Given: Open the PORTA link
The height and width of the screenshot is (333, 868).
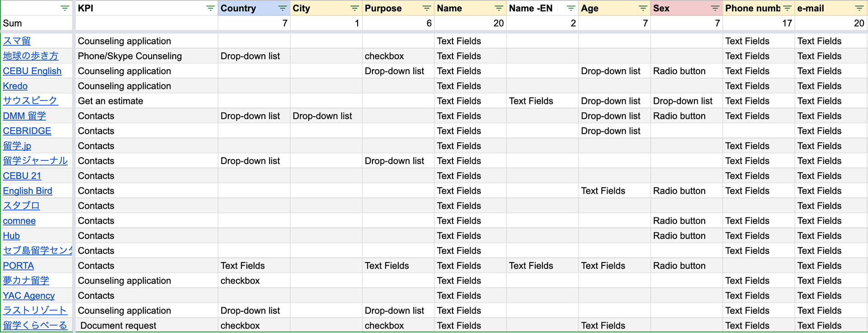Looking at the screenshot, I should (19, 266).
